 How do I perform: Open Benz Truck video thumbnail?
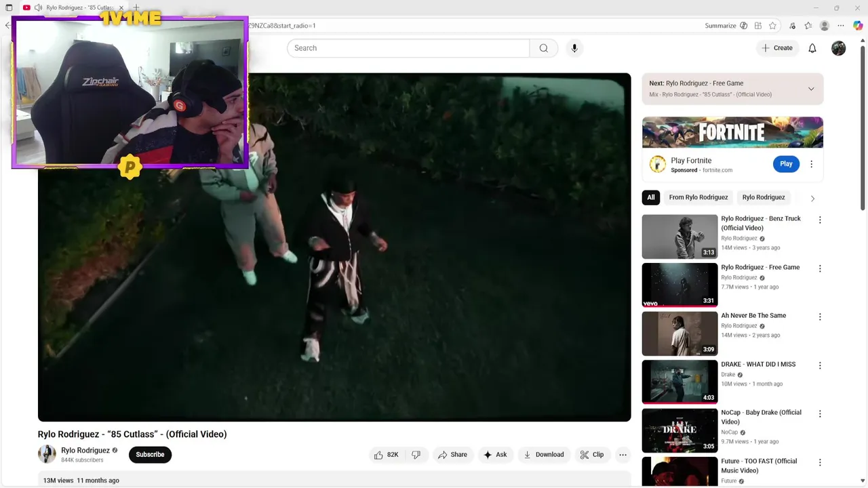point(679,237)
